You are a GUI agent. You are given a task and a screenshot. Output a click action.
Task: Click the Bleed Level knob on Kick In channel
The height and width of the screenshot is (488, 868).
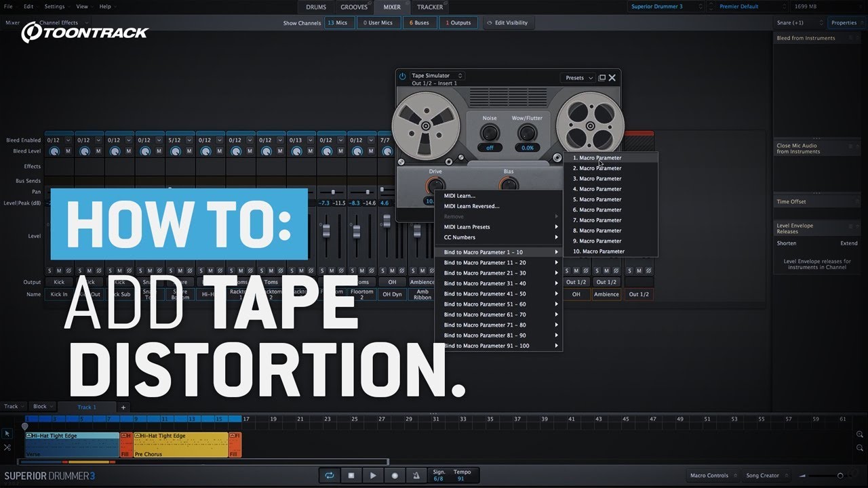[x=54, y=151]
